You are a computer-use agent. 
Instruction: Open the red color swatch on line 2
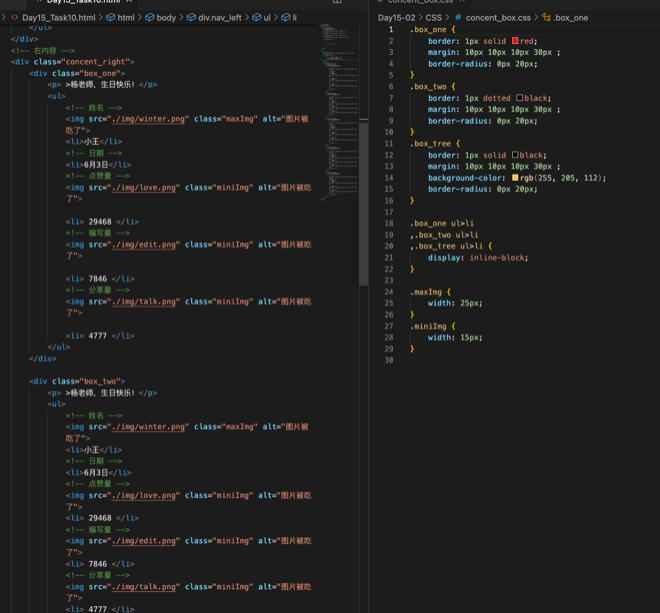[515, 41]
